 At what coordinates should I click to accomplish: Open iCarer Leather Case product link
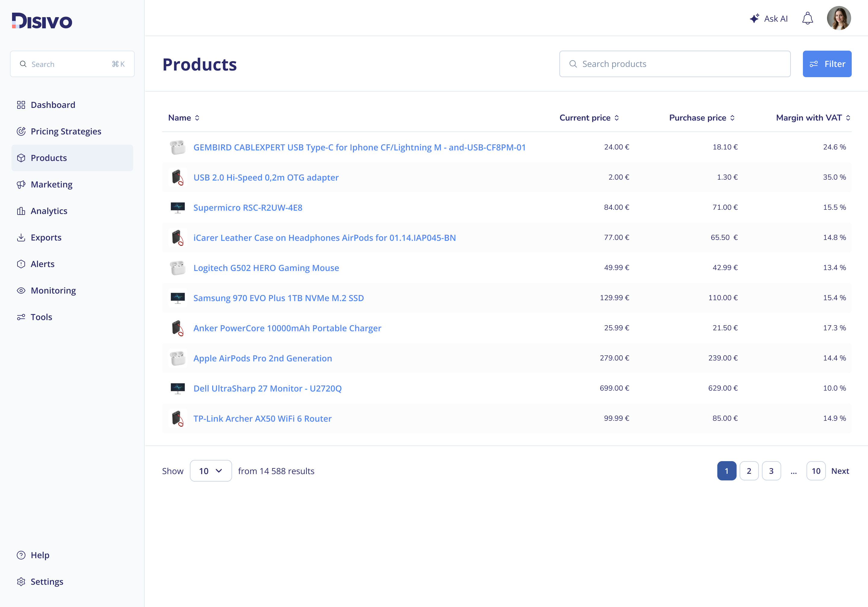pyautogui.click(x=325, y=238)
